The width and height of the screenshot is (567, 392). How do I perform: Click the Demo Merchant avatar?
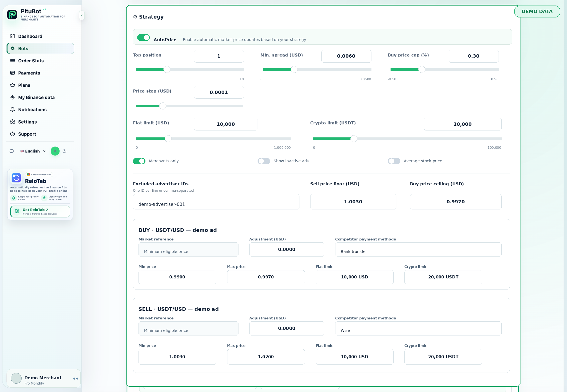tap(16, 378)
